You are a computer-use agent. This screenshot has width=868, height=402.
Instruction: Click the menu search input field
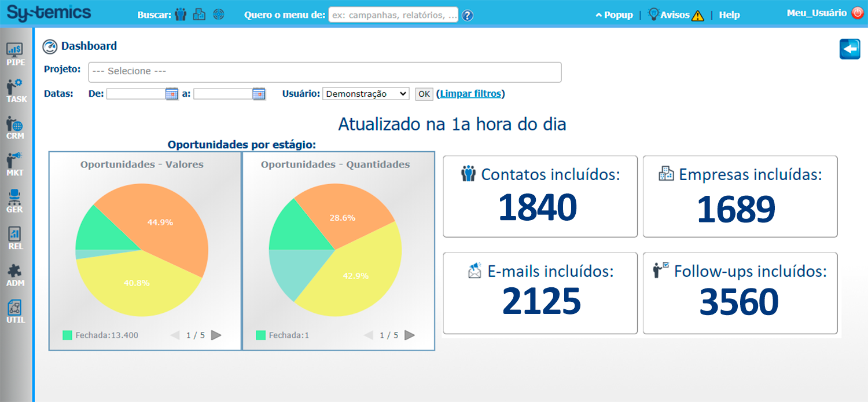pyautogui.click(x=393, y=15)
